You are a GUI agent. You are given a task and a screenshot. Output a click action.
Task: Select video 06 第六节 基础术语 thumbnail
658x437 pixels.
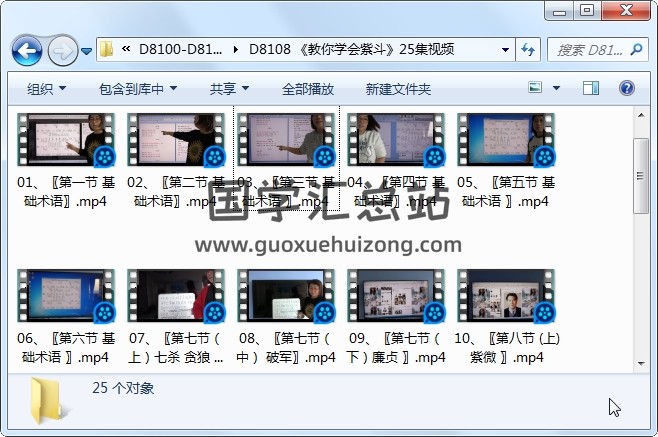pos(66,296)
